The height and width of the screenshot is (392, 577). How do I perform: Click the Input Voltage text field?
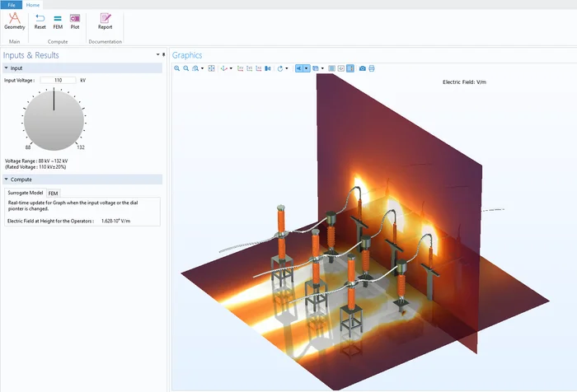58,80
